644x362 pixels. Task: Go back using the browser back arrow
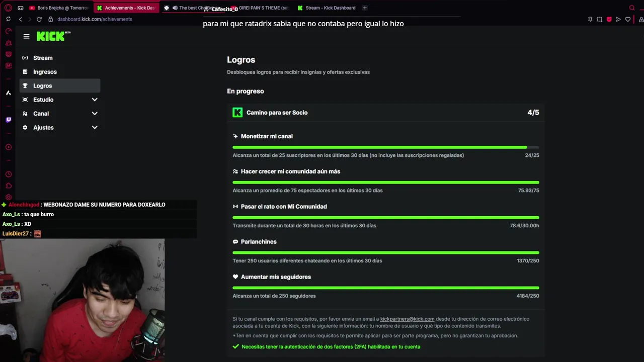click(20, 19)
